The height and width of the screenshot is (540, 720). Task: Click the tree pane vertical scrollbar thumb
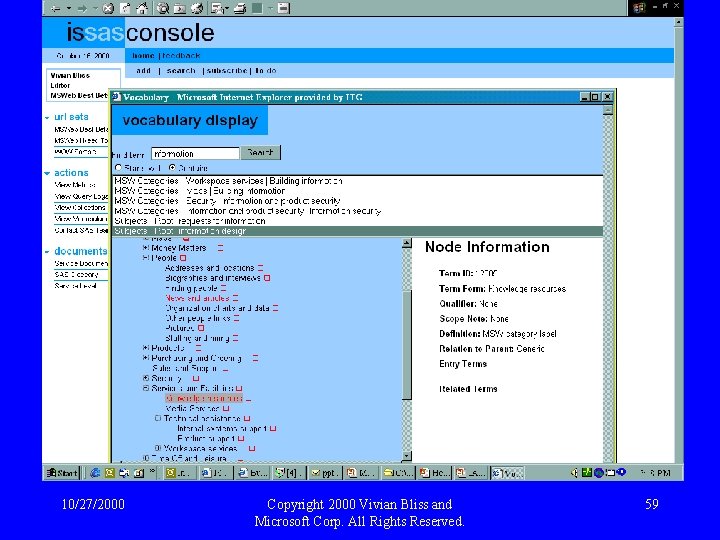(407, 344)
